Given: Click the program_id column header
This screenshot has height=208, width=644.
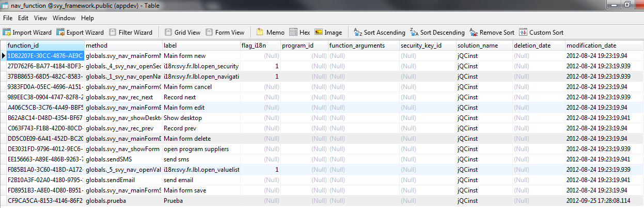Looking at the screenshot, I should point(304,46).
